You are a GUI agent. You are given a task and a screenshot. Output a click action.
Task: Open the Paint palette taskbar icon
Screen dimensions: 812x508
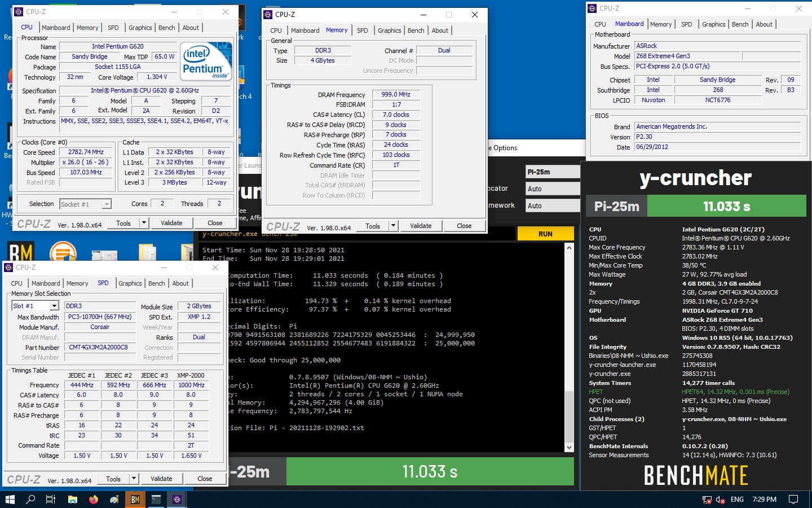pos(114,500)
